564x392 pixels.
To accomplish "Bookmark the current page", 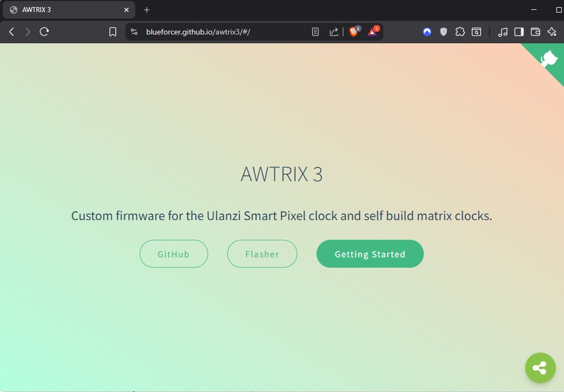I will tap(112, 31).
